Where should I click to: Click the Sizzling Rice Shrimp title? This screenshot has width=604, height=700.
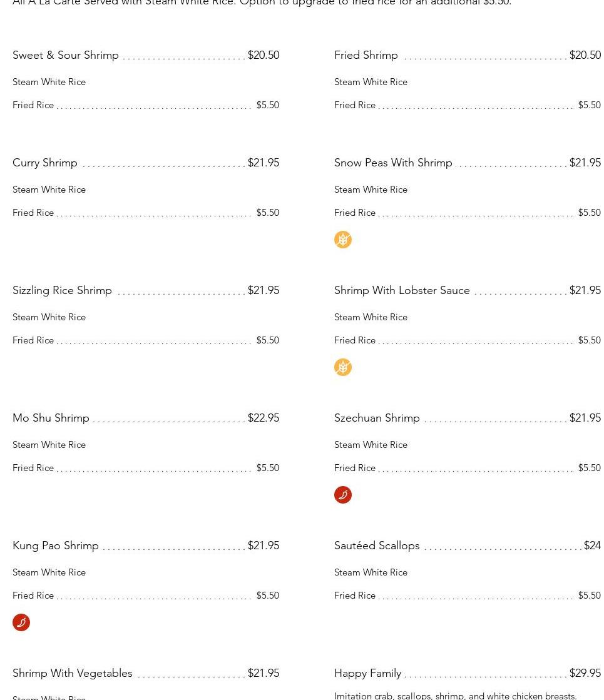click(63, 290)
